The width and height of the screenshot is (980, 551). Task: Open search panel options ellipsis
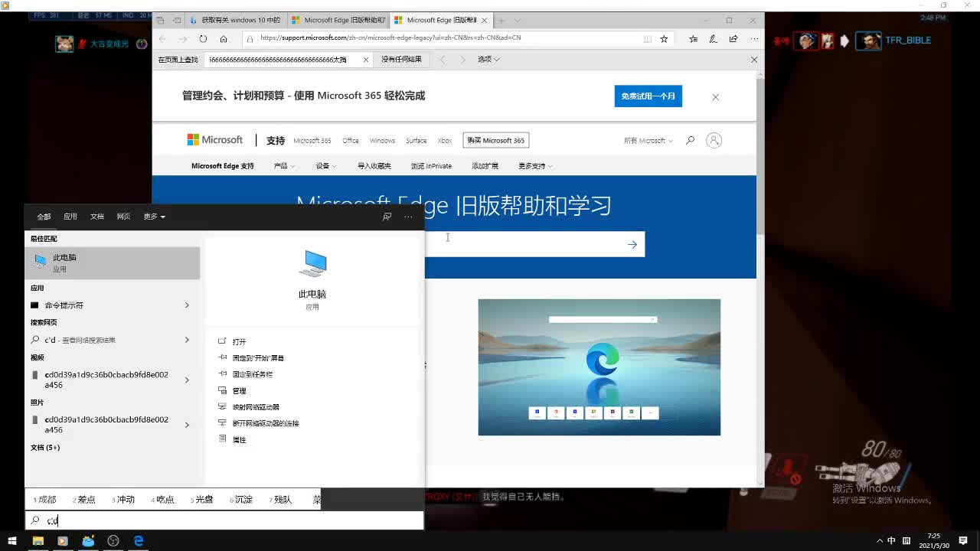[408, 217]
